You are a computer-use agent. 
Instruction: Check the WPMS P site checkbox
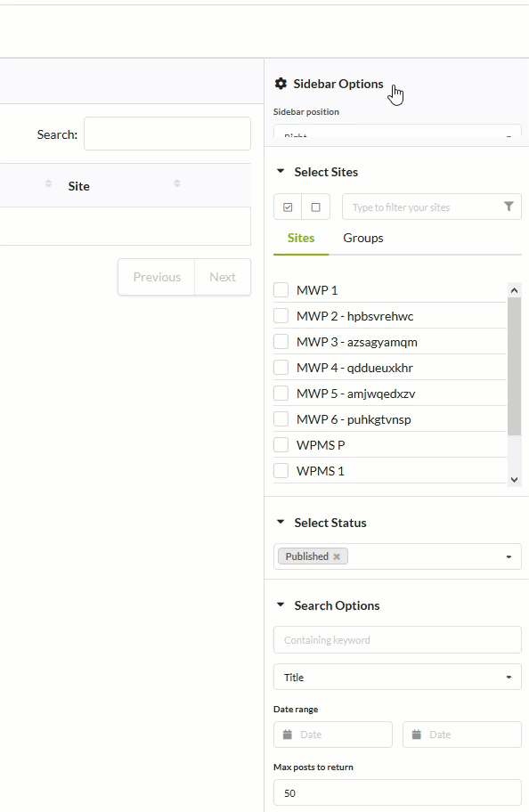point(281,443)
